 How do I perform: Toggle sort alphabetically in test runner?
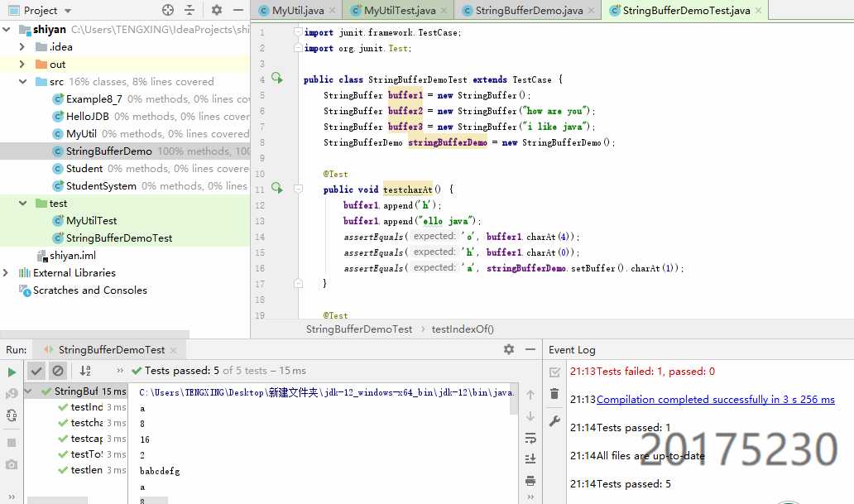pos(85,371)
